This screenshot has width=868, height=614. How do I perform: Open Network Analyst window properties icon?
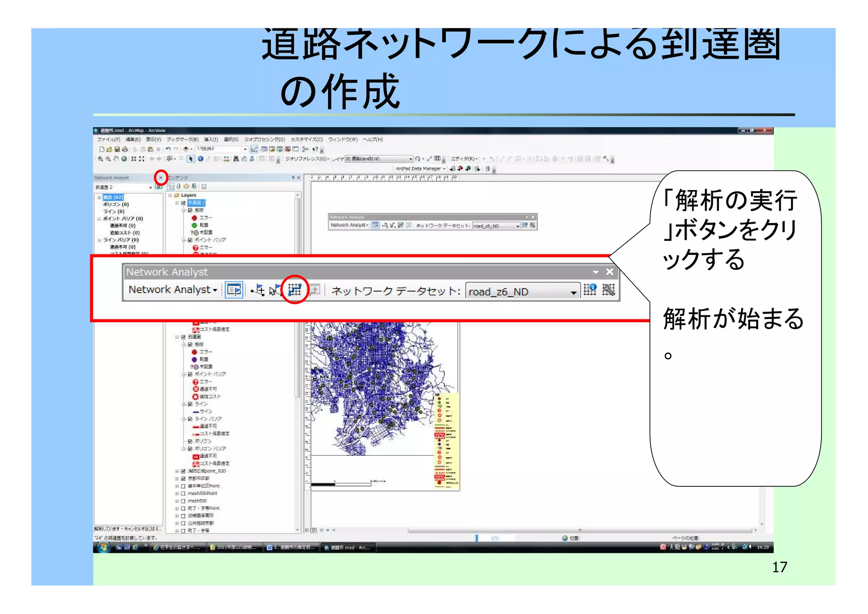[159, 187]
